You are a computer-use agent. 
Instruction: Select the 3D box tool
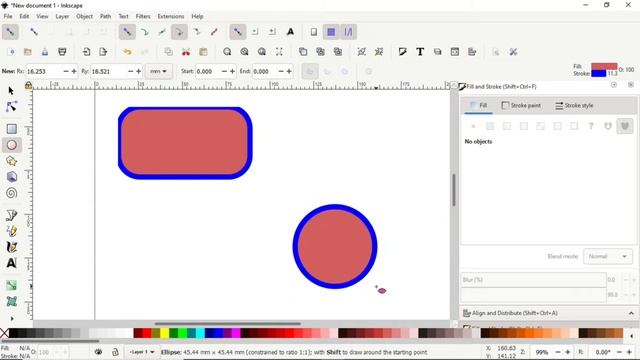click(x=11, y=177)
